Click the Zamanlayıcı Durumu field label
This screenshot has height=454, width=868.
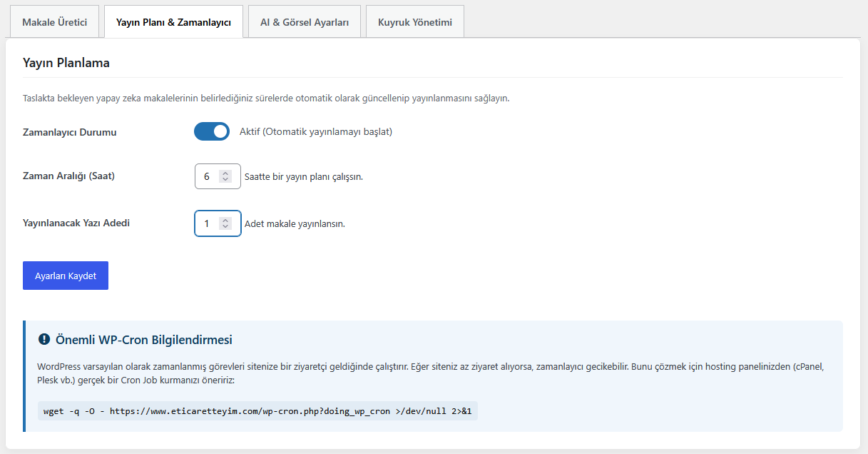pos(70,132)
